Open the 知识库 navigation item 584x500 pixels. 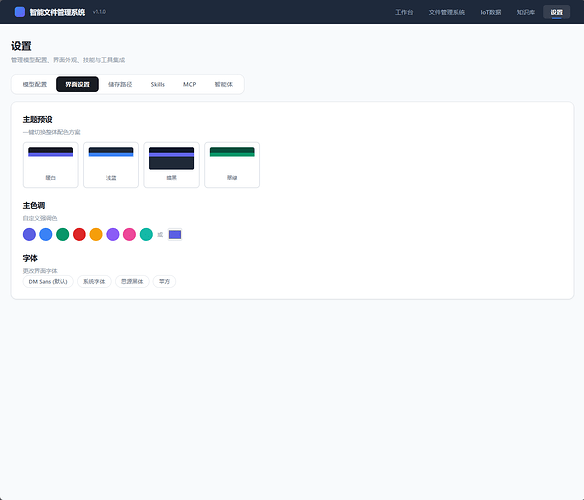tap(526, 12)
